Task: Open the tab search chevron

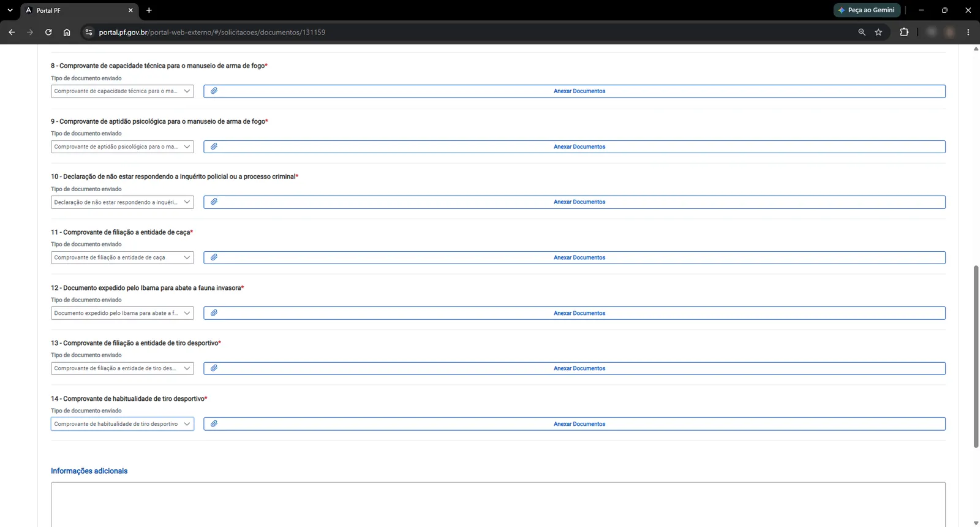Action: tap(10, 10)
